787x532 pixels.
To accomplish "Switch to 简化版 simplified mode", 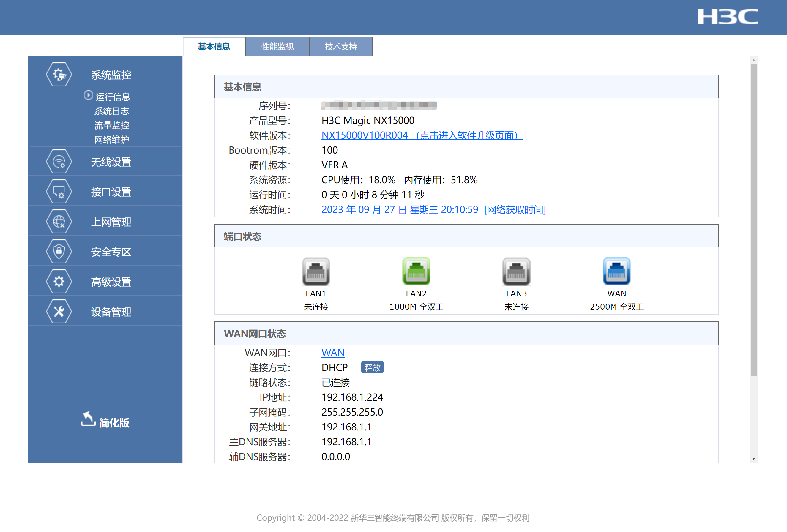I will point(114,423).
